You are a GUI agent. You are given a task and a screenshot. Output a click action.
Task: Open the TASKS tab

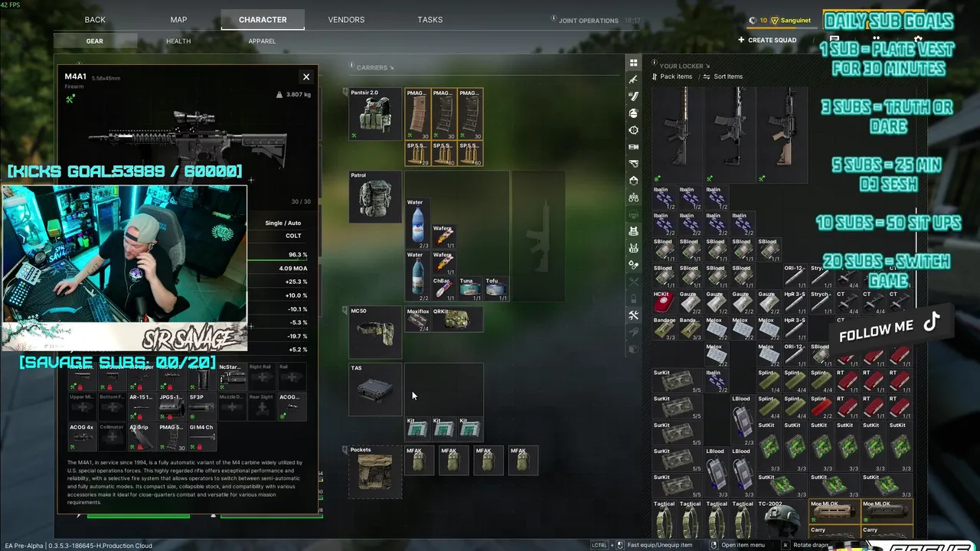pyautogui.click(x=430, y=19)
